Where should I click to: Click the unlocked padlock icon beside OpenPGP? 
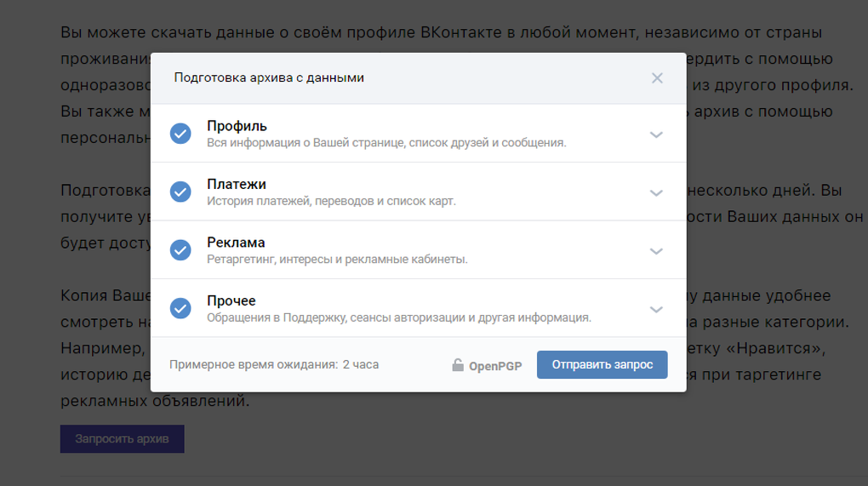[458, 365]
